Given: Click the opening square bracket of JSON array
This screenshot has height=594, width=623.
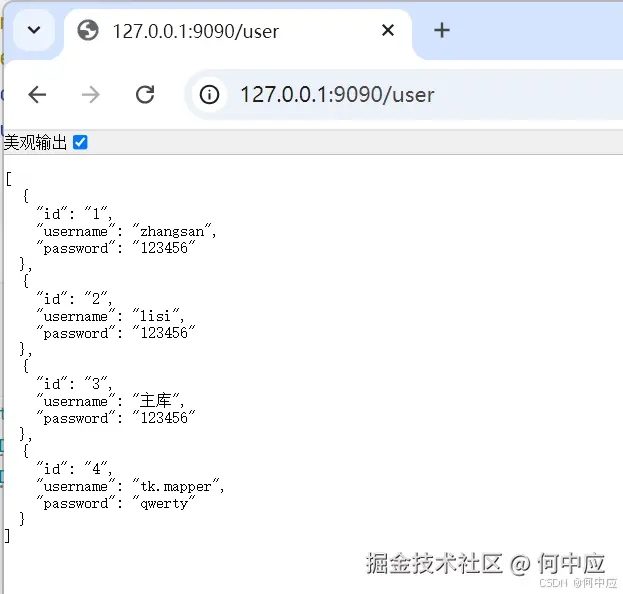Looking at the screenshot, I should pos(8,179).
